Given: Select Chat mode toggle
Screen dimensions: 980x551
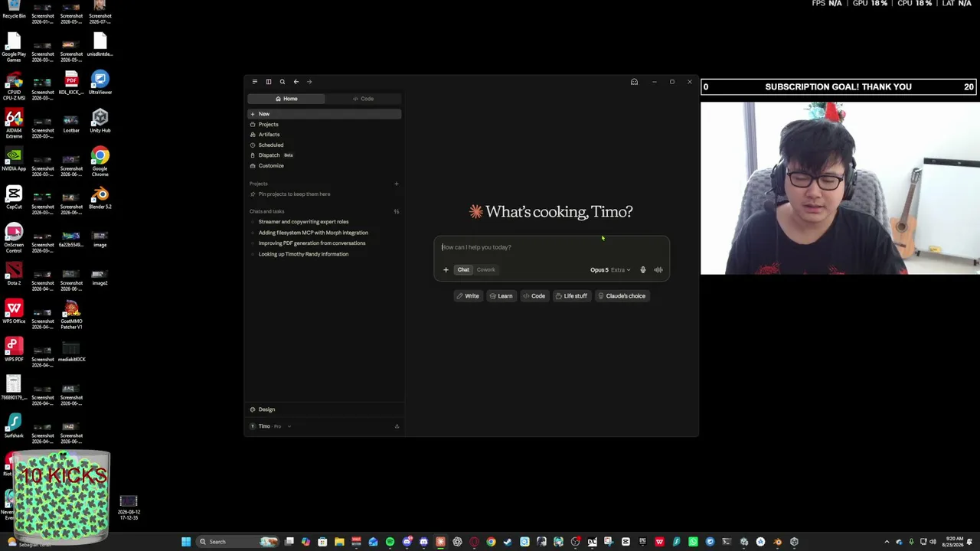Looking at the screenshot, I should (x=463, y=269).
